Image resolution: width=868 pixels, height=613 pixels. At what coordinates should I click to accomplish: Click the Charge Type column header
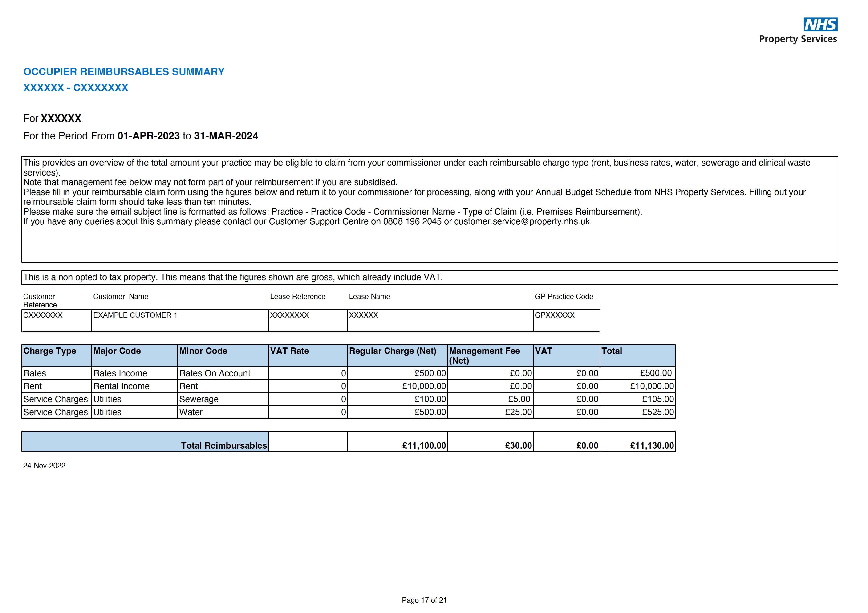click(50, 351)
